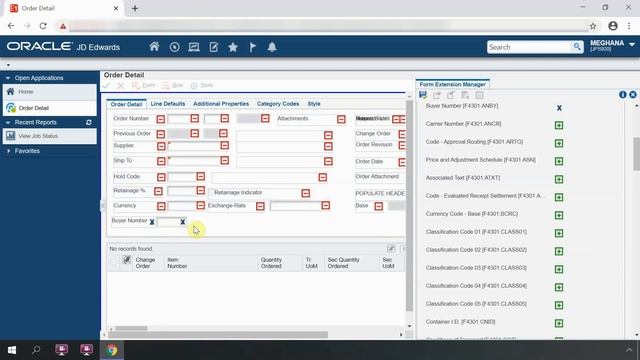Open the favorites star in the Oracle header
640x360 pixels.
(233, 47)
